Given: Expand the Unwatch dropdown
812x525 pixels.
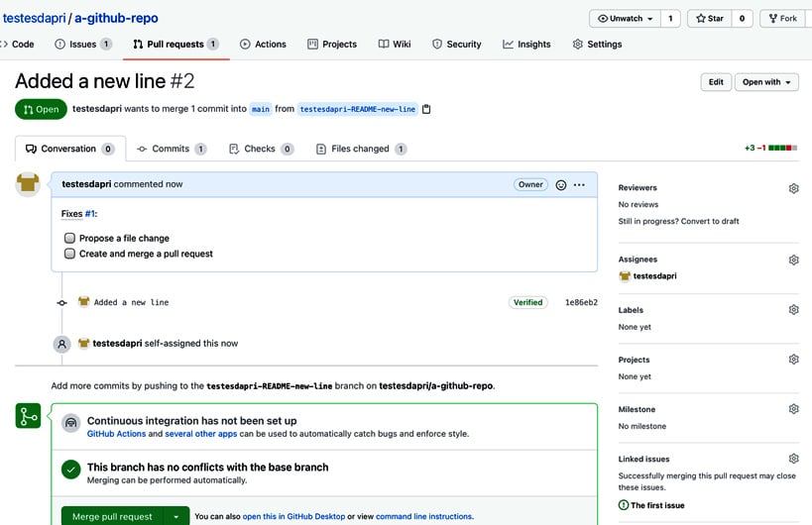Looking at the screenshot, I should [625, 19].
